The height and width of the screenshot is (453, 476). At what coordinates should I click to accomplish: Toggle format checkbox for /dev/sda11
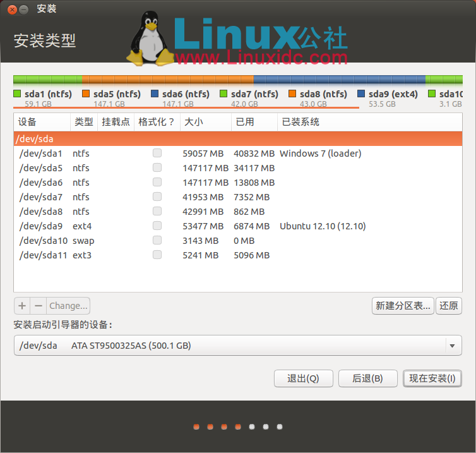click(157, 255)
